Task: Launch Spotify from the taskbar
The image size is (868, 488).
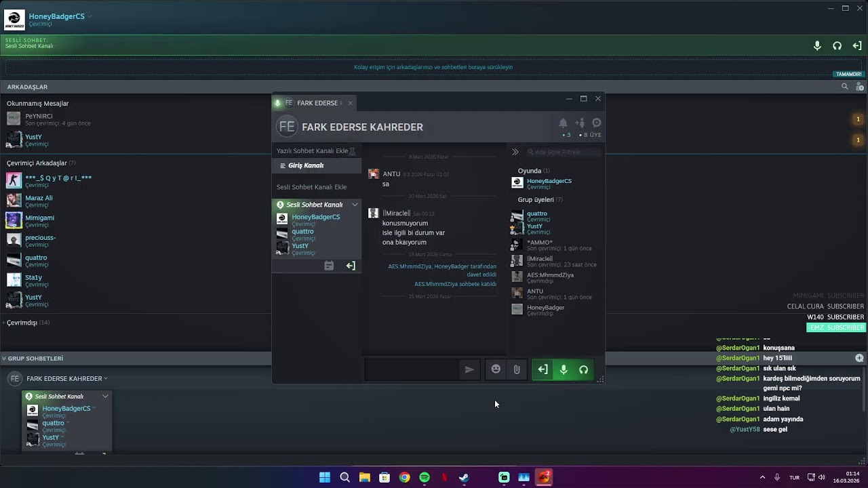Action: click(x=425, y=477)
